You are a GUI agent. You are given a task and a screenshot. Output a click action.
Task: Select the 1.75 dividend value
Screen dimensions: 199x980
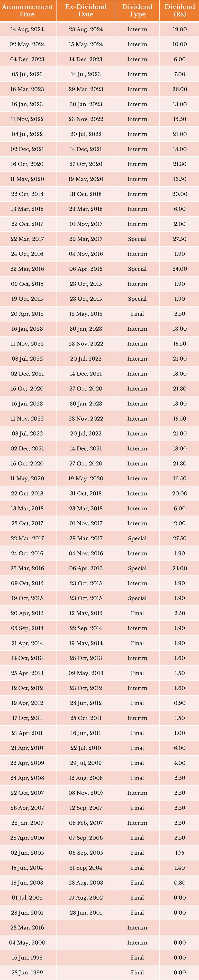(x=180, y=852)
